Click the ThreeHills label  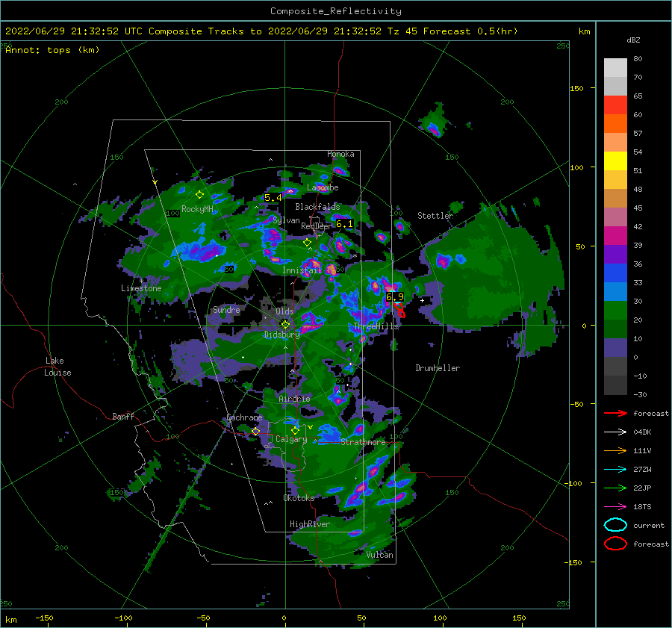(376, 326)
